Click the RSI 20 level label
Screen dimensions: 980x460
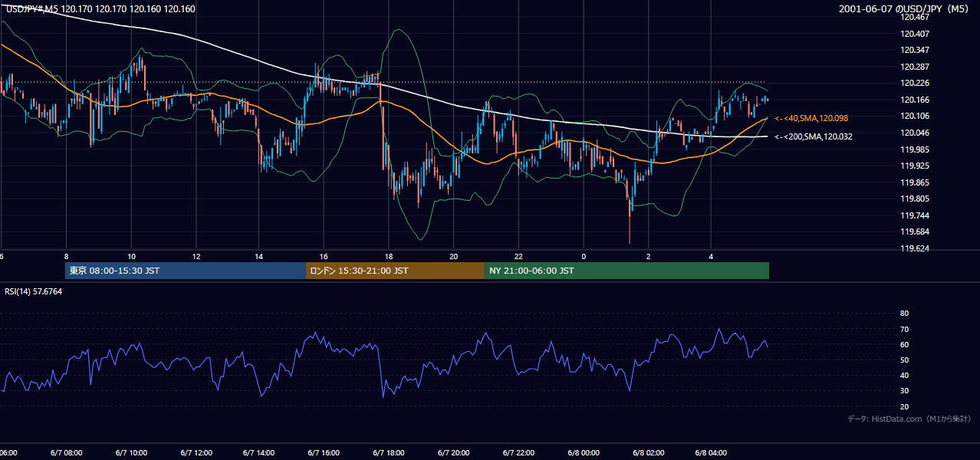(x=904, y=406)
